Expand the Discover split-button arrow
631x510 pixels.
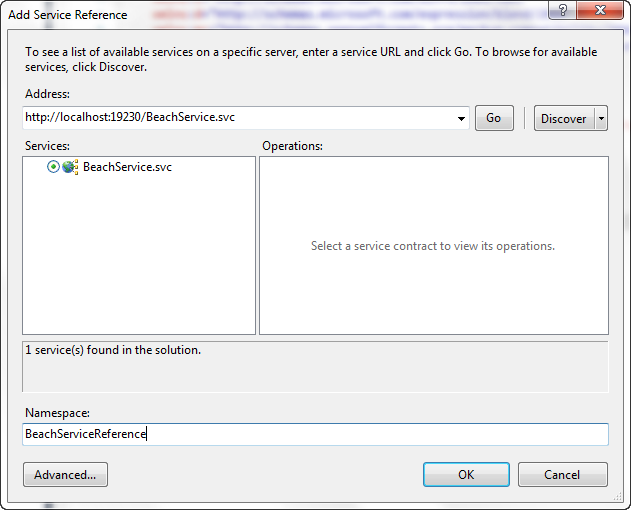pos(601,118)
